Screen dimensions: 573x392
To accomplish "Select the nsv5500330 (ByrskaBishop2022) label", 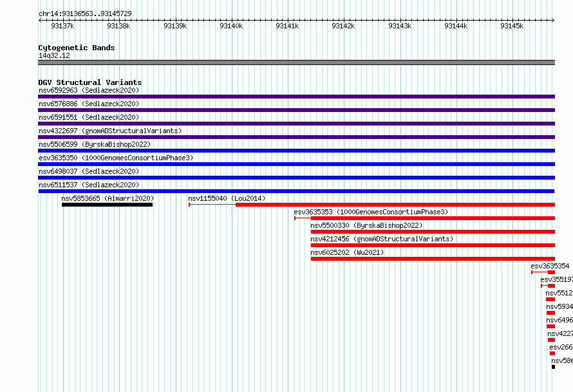I will (366, 225).
